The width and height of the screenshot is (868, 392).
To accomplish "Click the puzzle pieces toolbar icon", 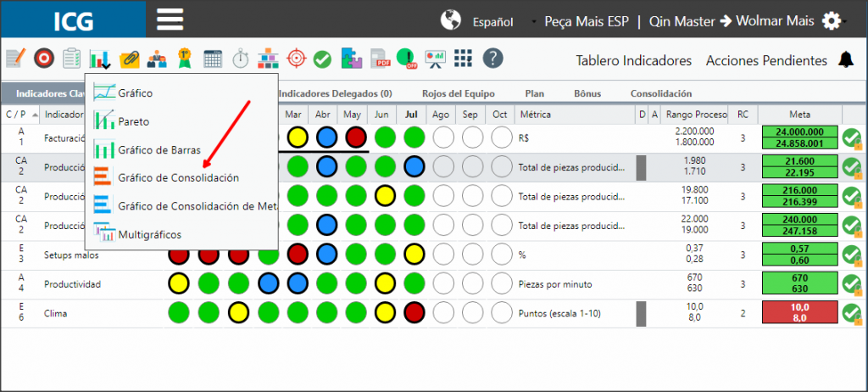I will click(352, 58).
